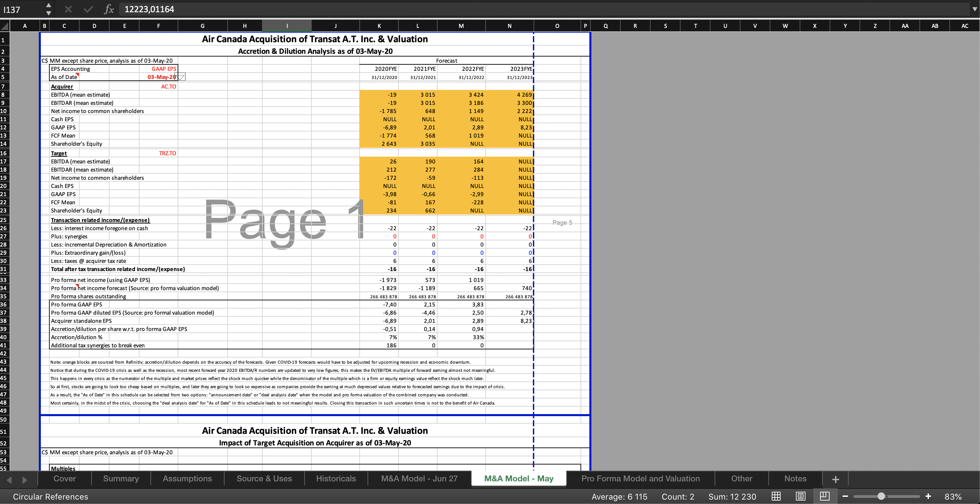980x504 pixels.
Task: Click the 83% zoom level
Action: coord(953,497)
